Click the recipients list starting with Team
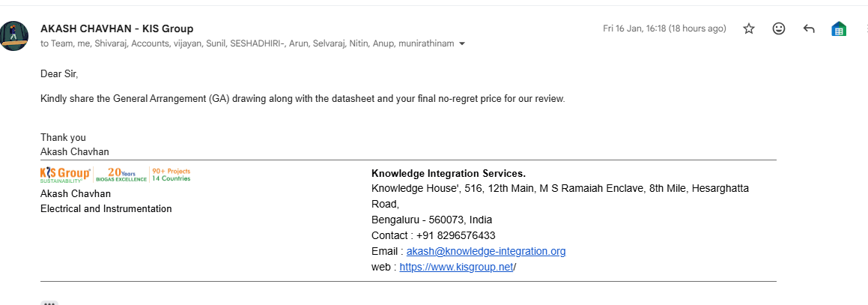This screenshot has width=868, height=305. [x=247, y=43]
